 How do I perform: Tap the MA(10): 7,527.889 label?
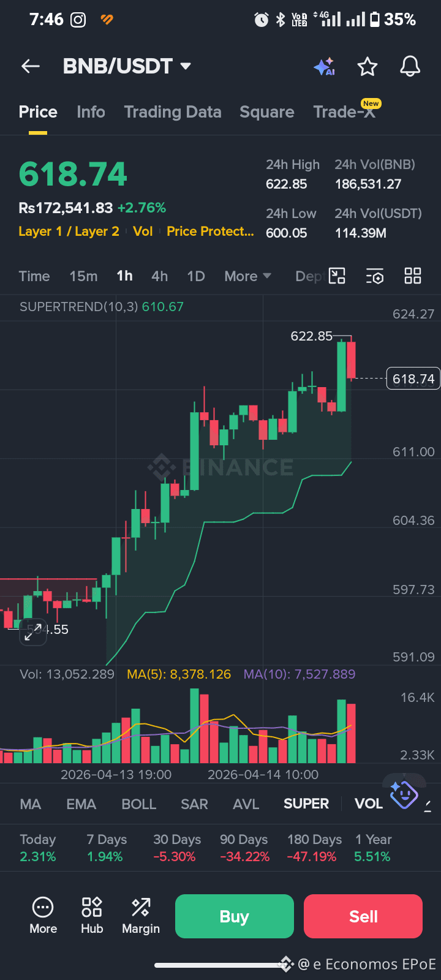coord(300,674)
